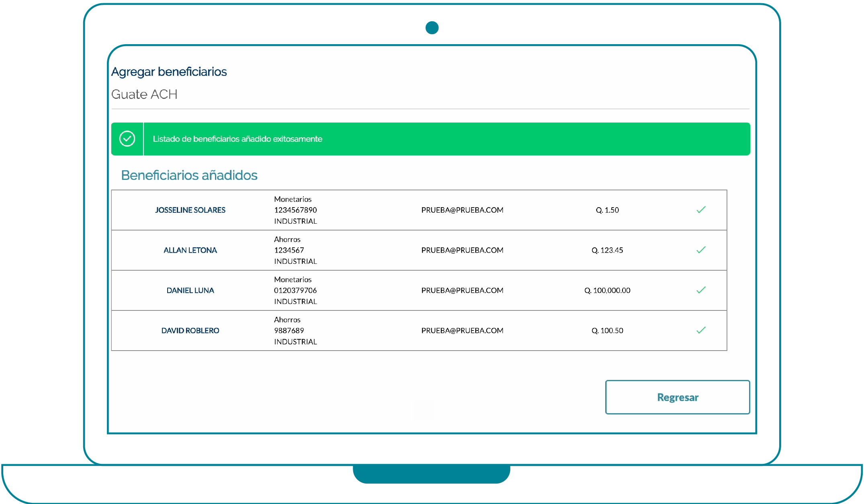Screen dimensions: 864x504
Task: Click the Q. 100,000.00 amount cell
Action: pyautogui.click(x=607, y=290)
